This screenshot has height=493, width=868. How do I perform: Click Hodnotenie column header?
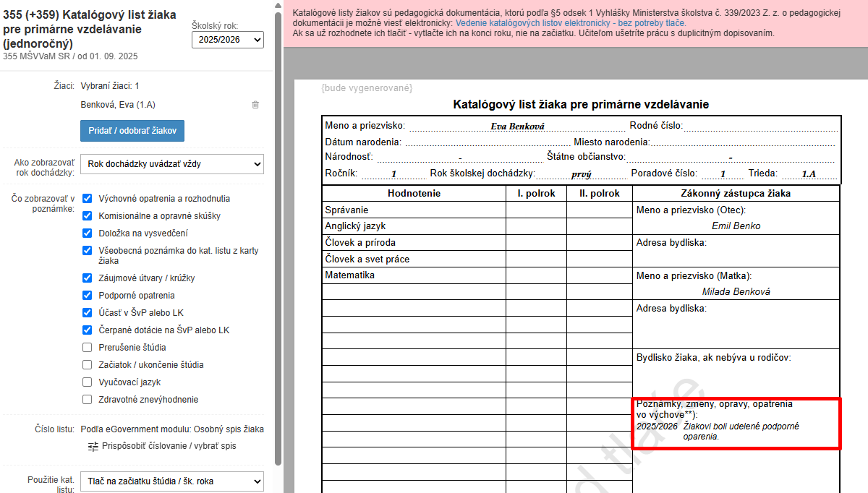point(414,193)
